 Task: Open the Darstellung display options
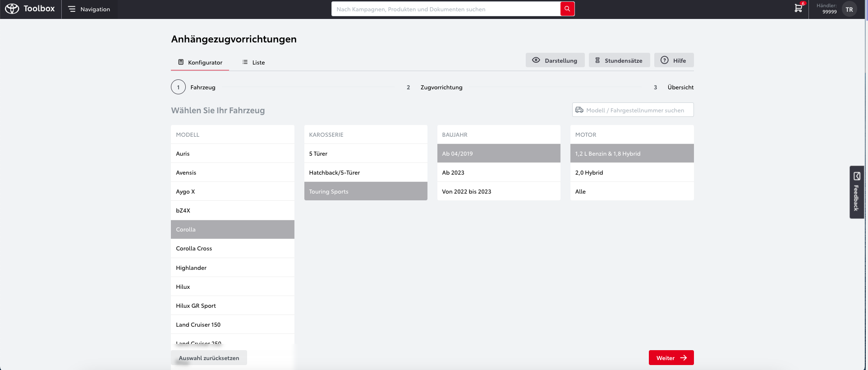coord(555,60)
